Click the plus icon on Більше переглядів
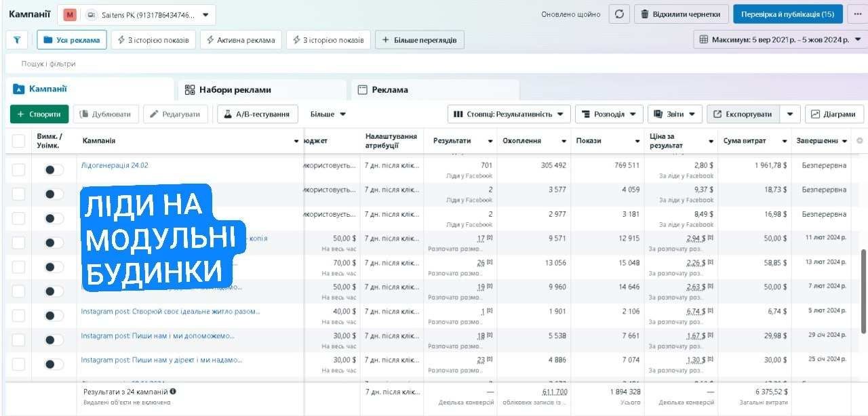 tap(386, 40)
